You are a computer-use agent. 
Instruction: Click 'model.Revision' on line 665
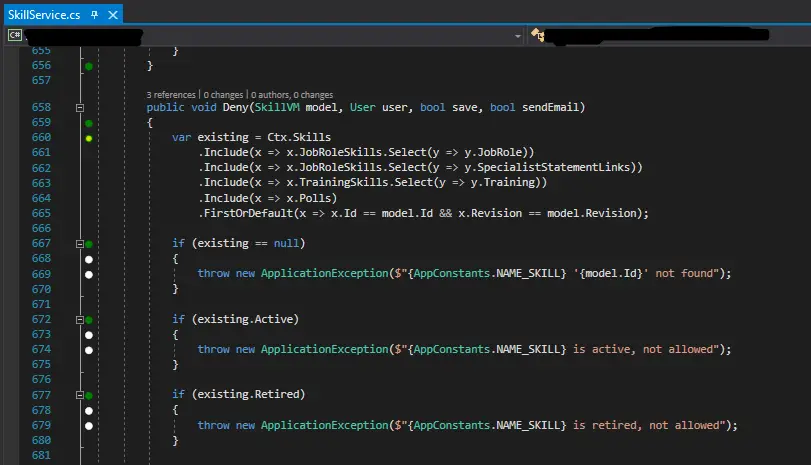click(x=591, y=213)
